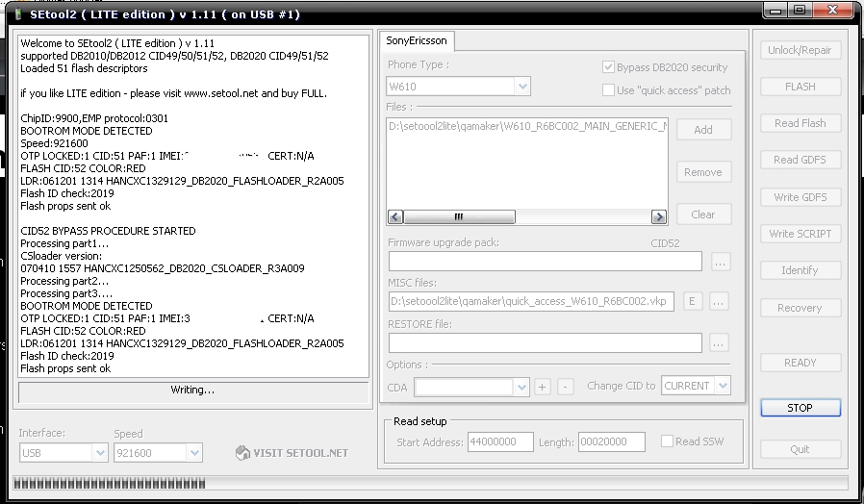Click the Files list scroll left arrow

(395, 217)
